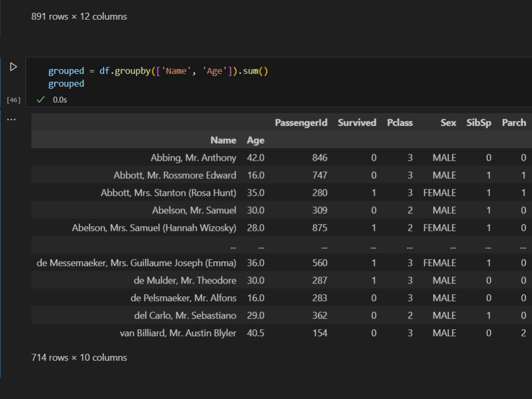Viewport: 532px width, 399px height.
Task: Select 'Abbott, Mr. Rossmore Edward' name cell
Action: (x=174, y=175)
